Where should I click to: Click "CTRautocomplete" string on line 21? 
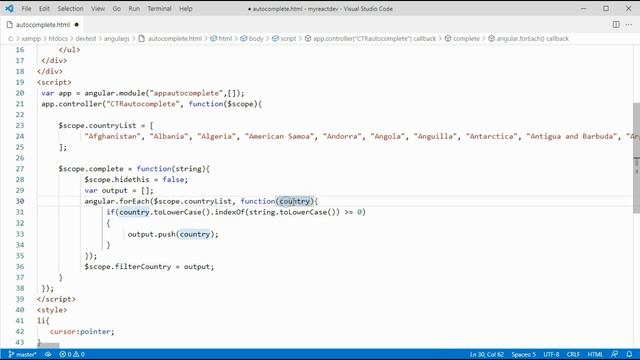pyautogui.click(x=143, y=104)
